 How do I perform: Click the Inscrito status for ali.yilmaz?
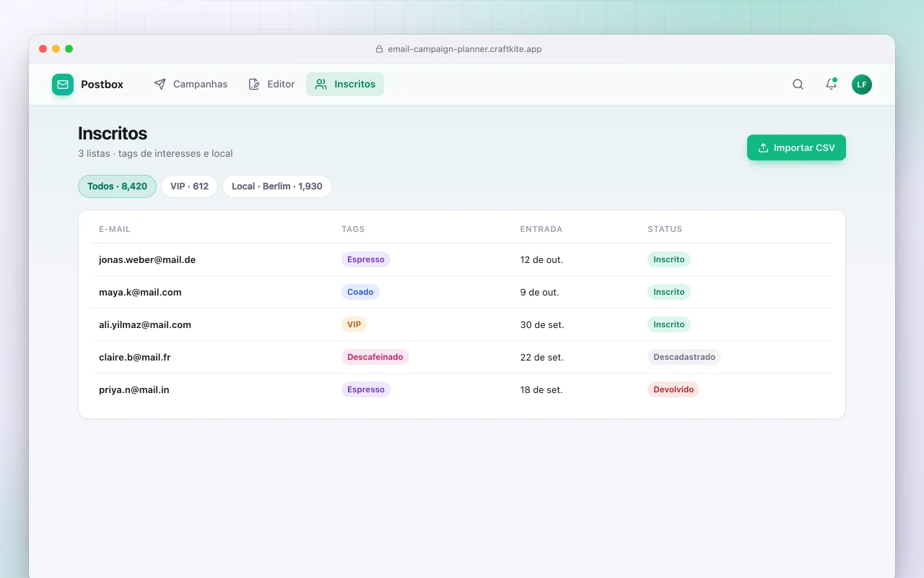669,324
